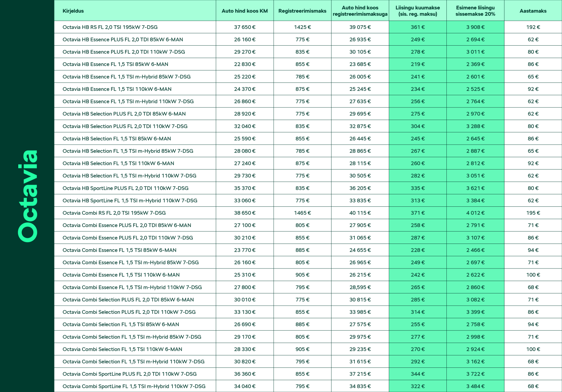This screenshot has height=392, width=562.
Task: Select Octavia Combi SportLine FL 1,5 TSI m-Hybrid row
Action: [134, 386]
